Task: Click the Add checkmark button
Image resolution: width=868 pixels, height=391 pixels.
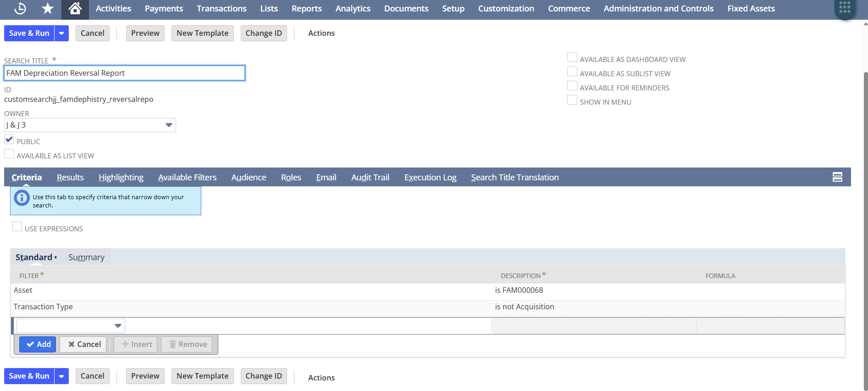Action: (x=38, y=344)
